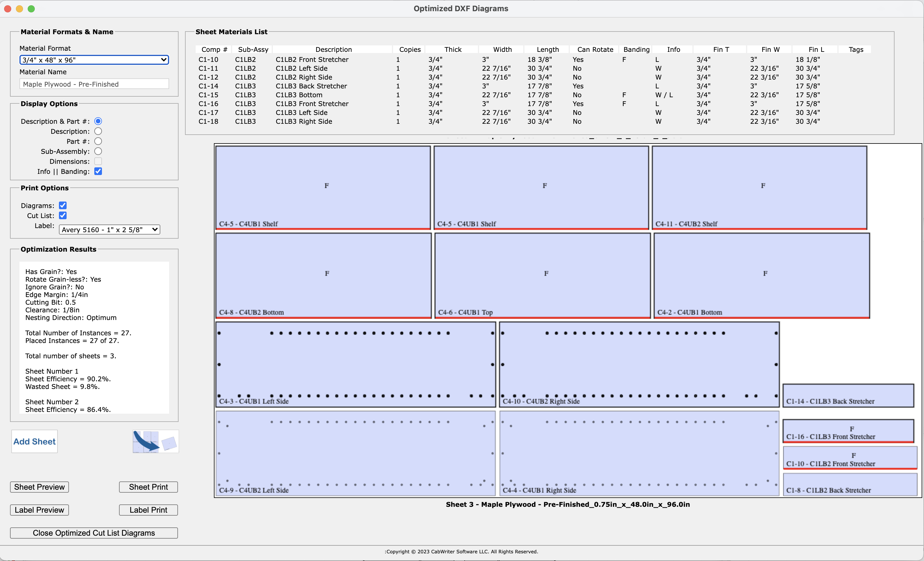Viewport: 924px width, 561px height.
Task: Select Description & Part # radio button
Action: (98, 121)
